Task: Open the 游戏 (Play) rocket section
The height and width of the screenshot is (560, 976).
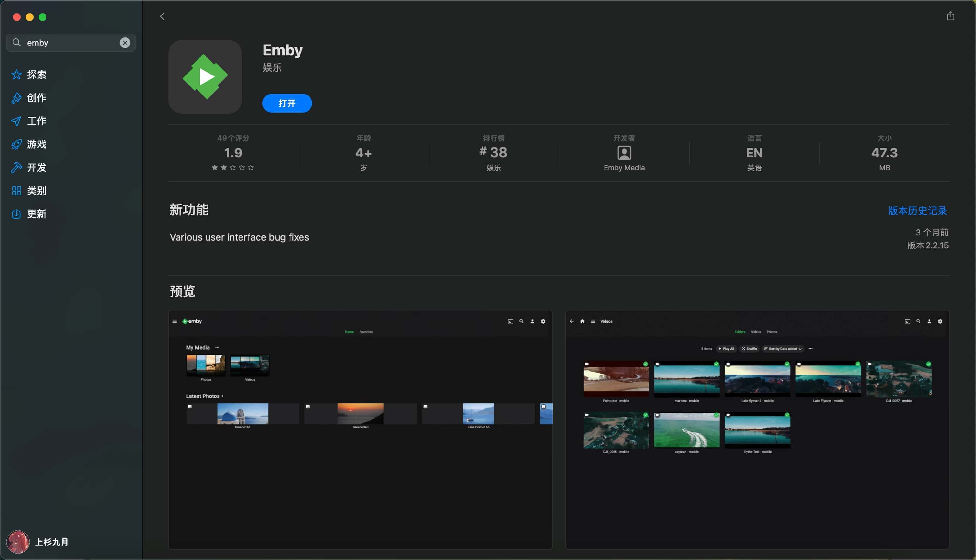Action: point(36,144)
